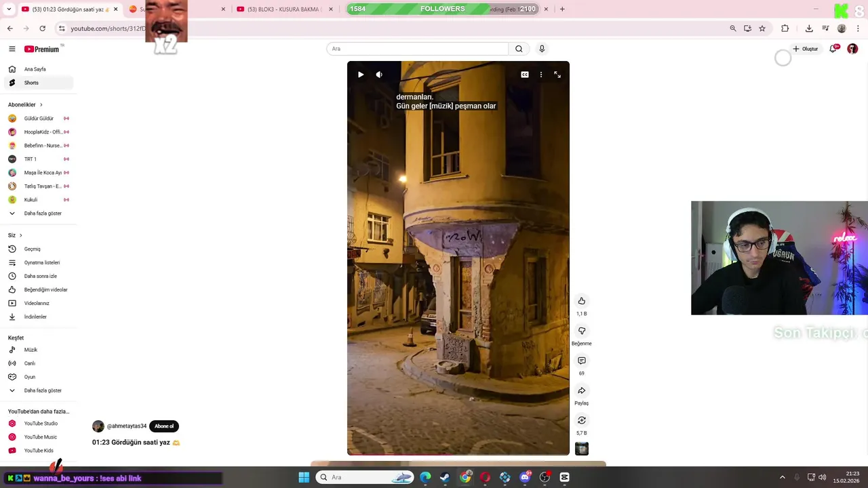Like the Short with the thumbs-up
This screenshot has width=868, height=488.
[581, 301]
